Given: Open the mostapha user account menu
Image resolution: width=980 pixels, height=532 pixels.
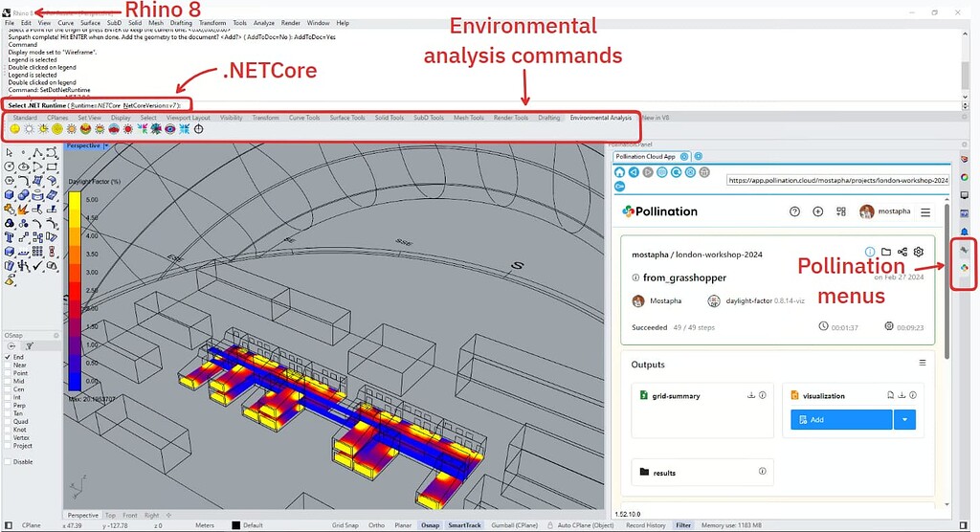Looking at the screenshot, I should pos(885,211).
